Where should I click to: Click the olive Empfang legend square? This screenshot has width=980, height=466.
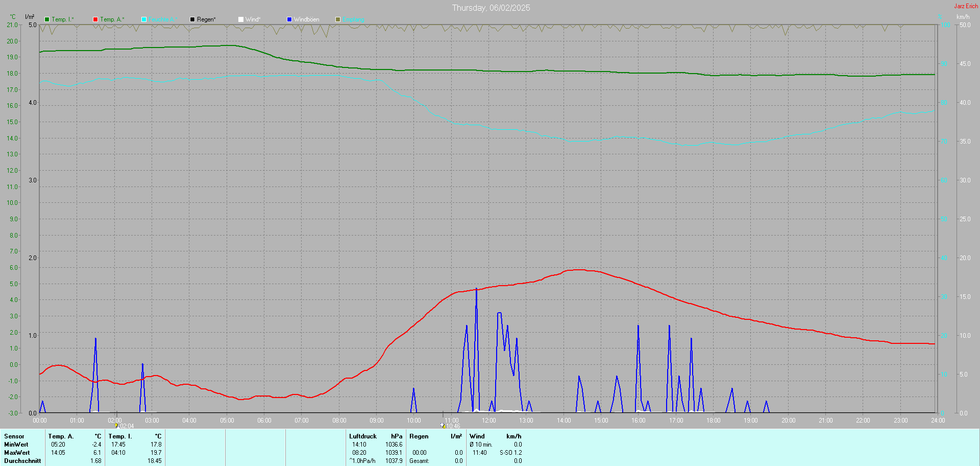(338, 19)
